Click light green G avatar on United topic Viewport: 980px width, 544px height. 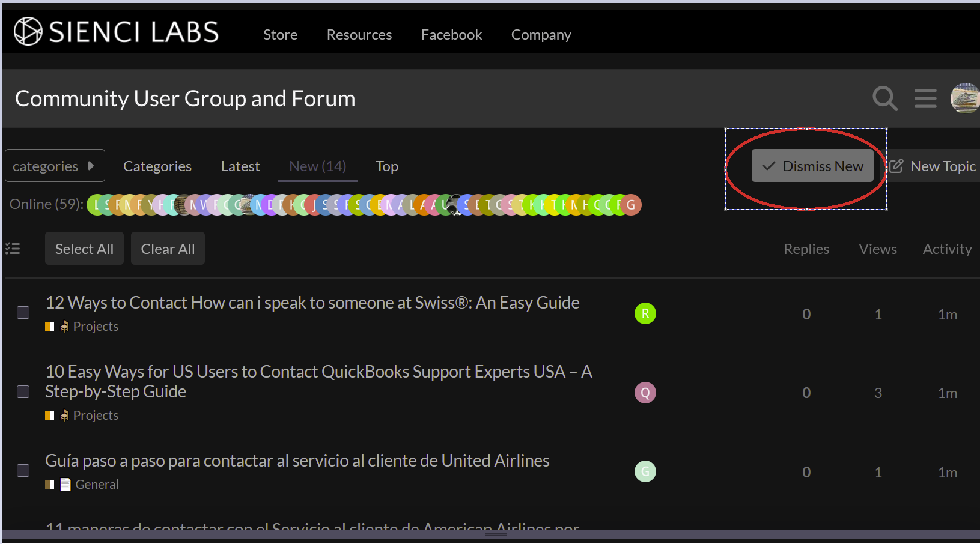645,471
